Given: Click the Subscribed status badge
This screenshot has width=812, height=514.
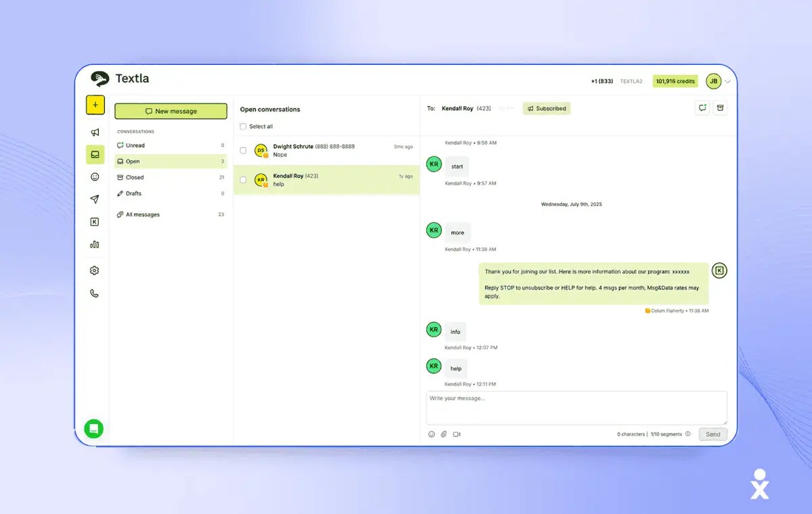Looking at the screenshot, I should pyautogui.click(x=547, y=108).
